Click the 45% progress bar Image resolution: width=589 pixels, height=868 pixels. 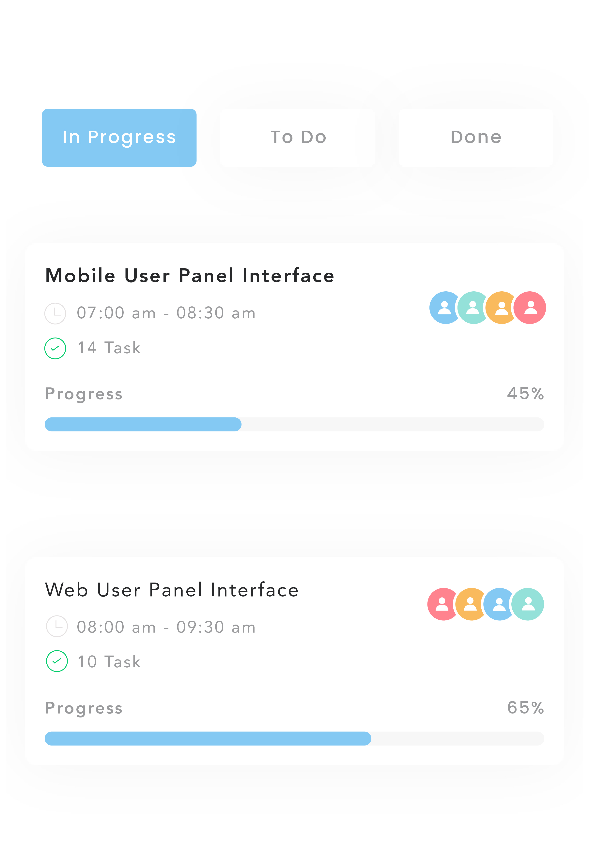(x=294, y=424)
